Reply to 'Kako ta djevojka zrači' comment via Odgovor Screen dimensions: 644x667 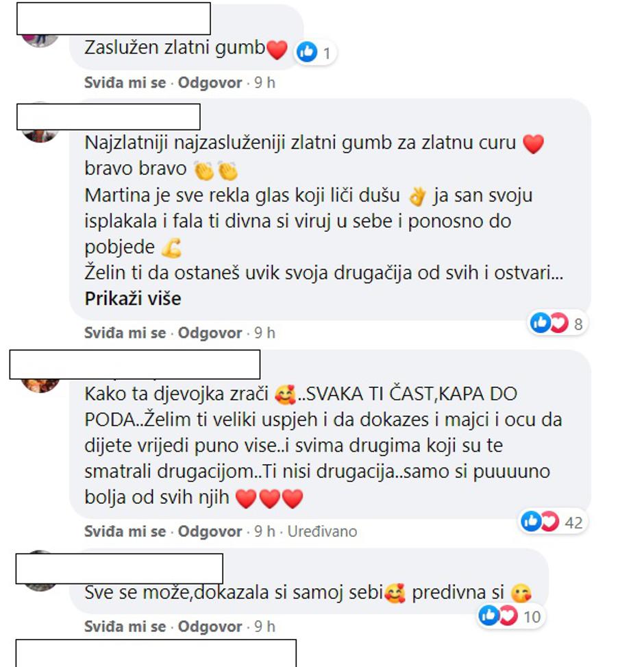coord(210,531)
